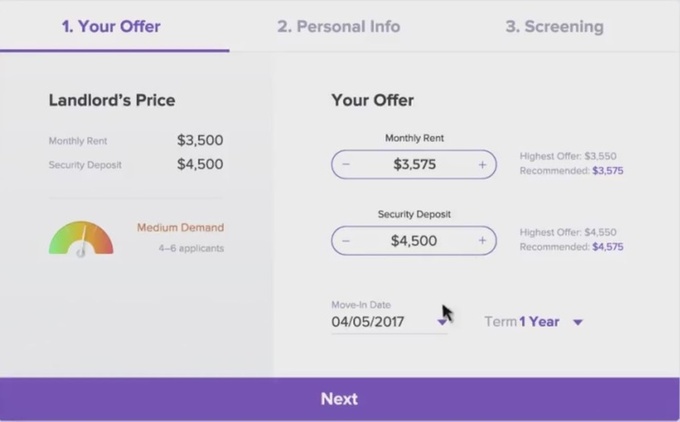
Task: Click the $4,500 security deposit value field
Action: pos(414,241)
